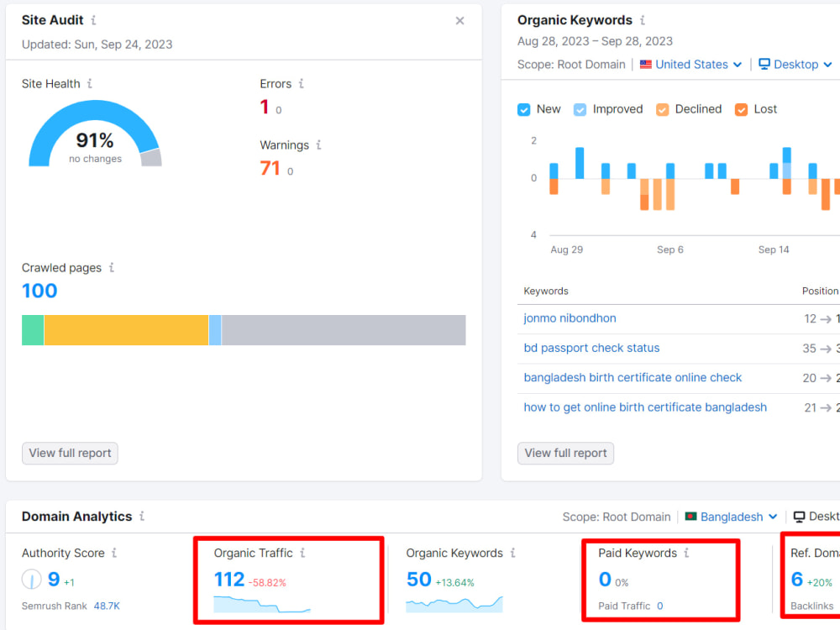Screen dimensions: 840x630
Task: Click View full report in Site Audit
Action: [70, 454]
